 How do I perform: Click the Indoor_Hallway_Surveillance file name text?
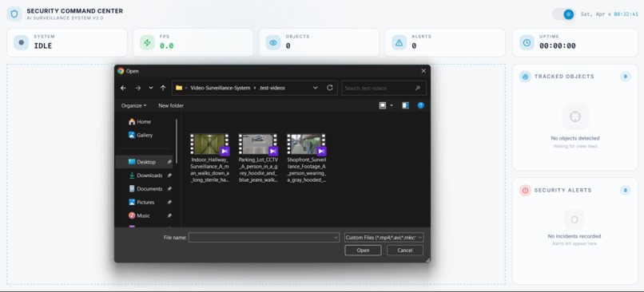[209, 170]
